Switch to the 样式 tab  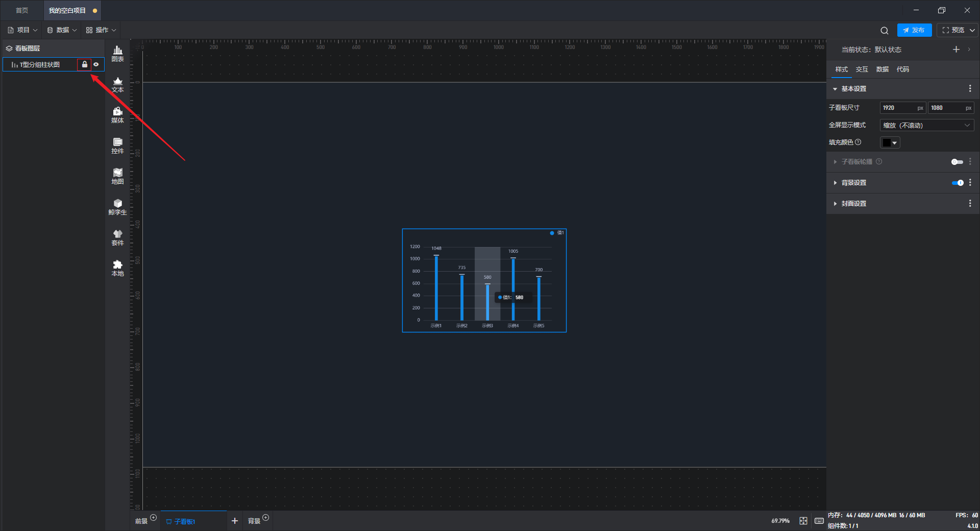(x=841, y=69)
